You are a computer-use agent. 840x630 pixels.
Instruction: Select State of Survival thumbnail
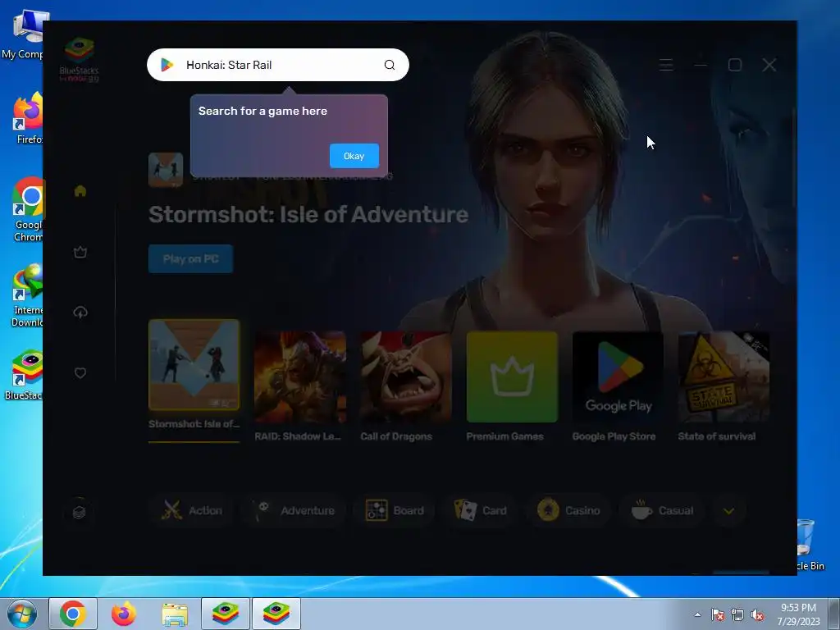pos(724,377)
